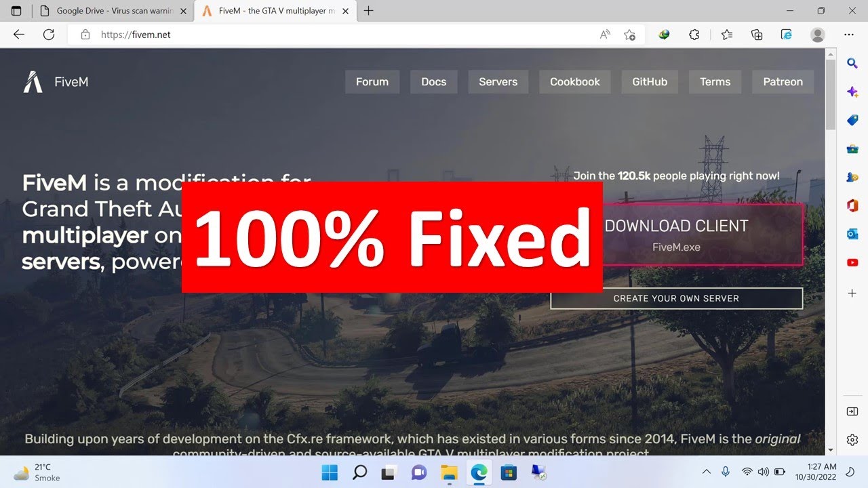Screen dimensions: 868x488
Task: Open the Docs page
Action: click(433, 82)
